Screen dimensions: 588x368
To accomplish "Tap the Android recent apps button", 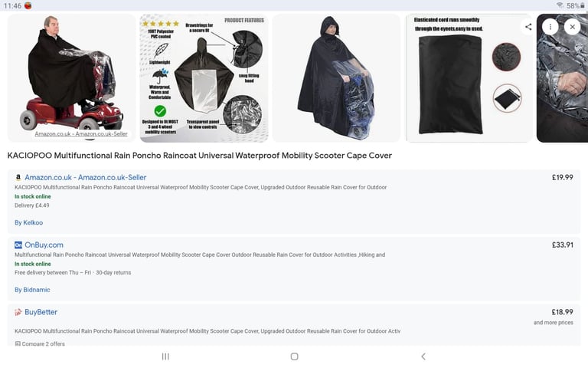I will point(165,356).
